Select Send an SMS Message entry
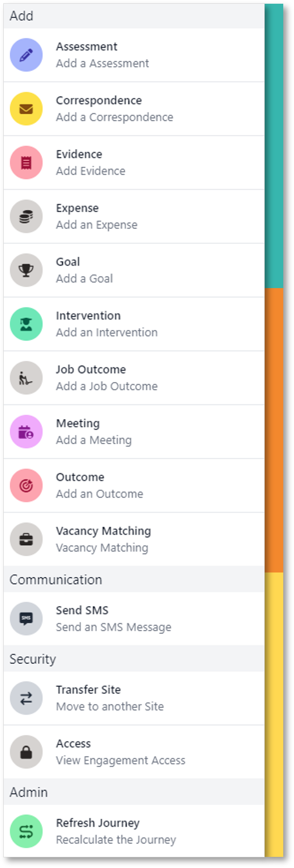Viewport: 294px width, 868px height. click(114, 627)
